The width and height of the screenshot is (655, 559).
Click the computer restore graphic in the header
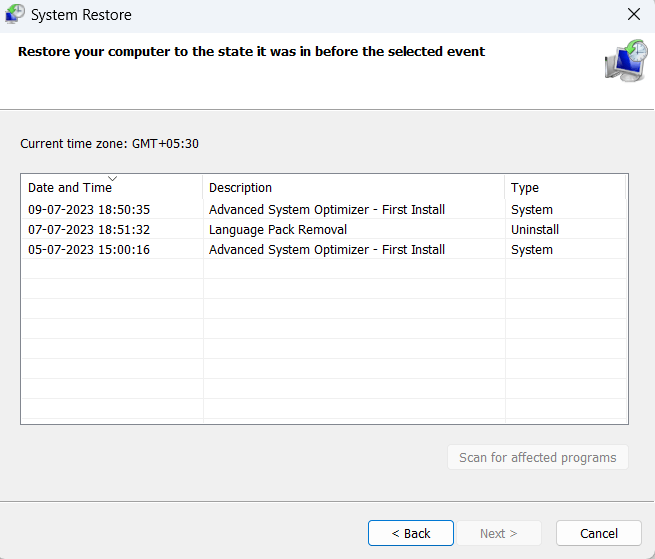(626, 61)
